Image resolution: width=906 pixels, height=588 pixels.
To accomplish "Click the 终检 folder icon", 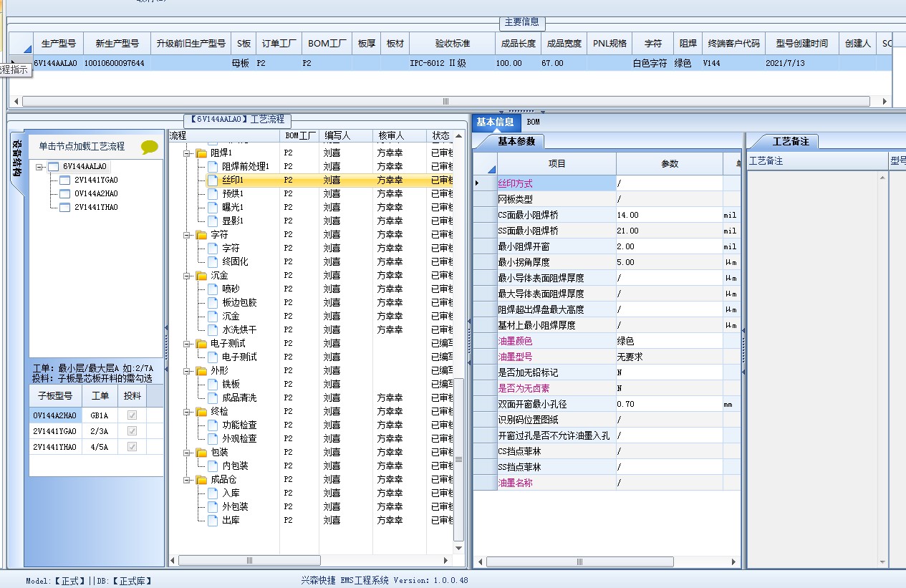I will (201, 412).
